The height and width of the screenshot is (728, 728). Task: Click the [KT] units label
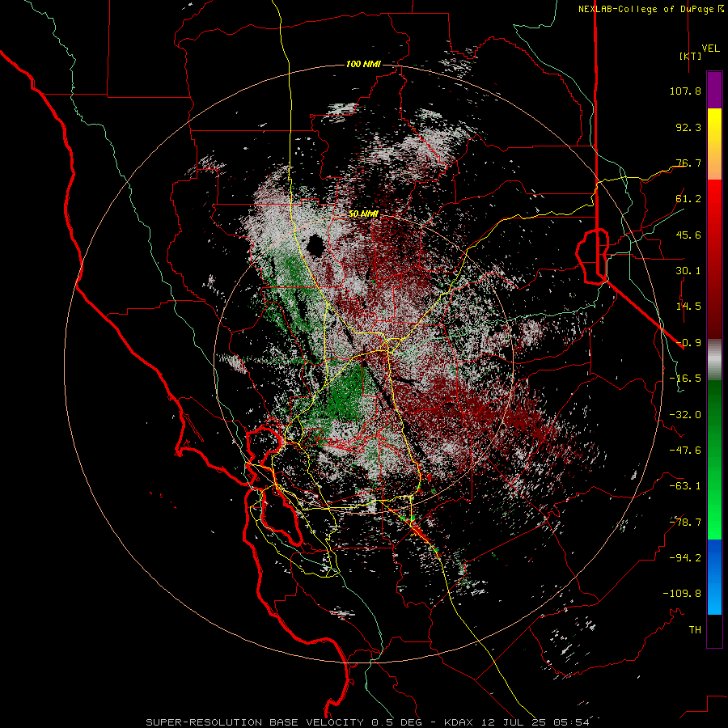click(691, 56)
